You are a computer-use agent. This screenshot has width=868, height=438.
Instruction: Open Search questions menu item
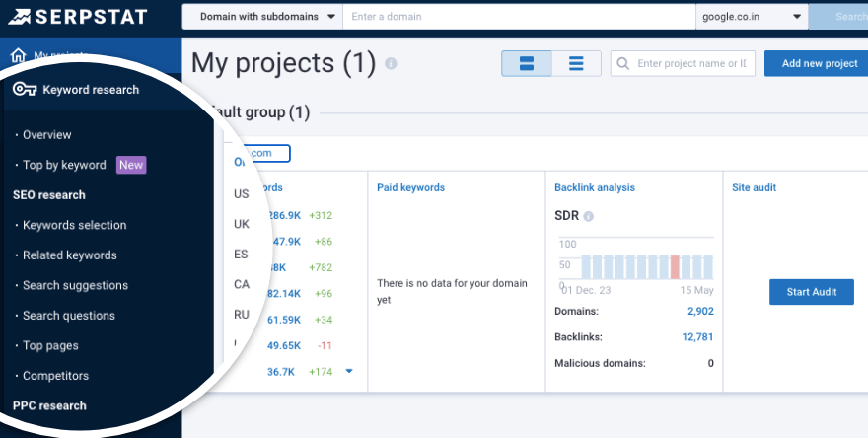coord(69,315)
